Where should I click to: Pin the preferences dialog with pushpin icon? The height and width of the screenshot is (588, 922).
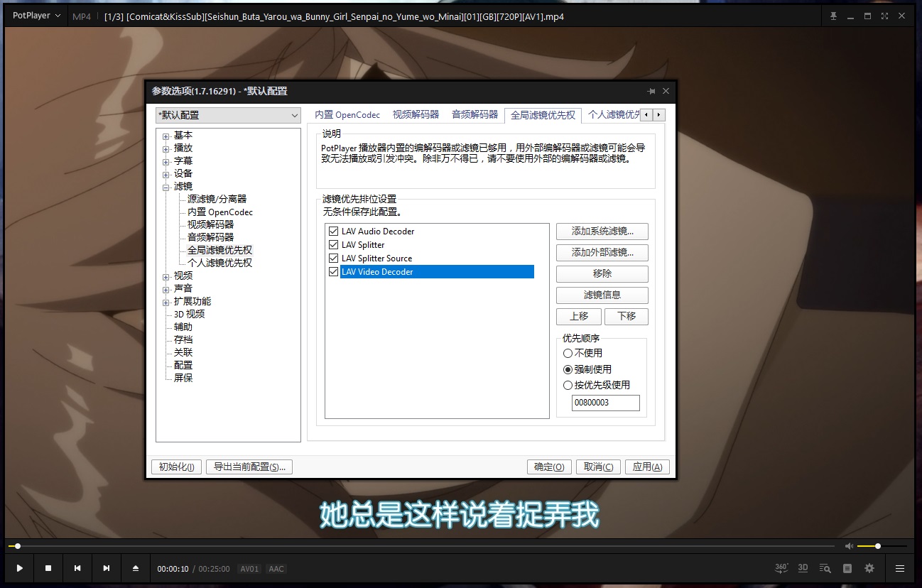point(651,91)
